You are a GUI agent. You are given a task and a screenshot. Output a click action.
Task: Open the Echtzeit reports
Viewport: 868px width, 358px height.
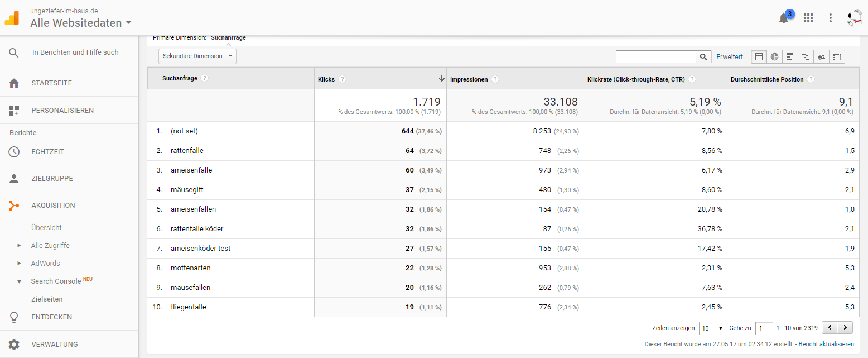[x=48, y=152]
